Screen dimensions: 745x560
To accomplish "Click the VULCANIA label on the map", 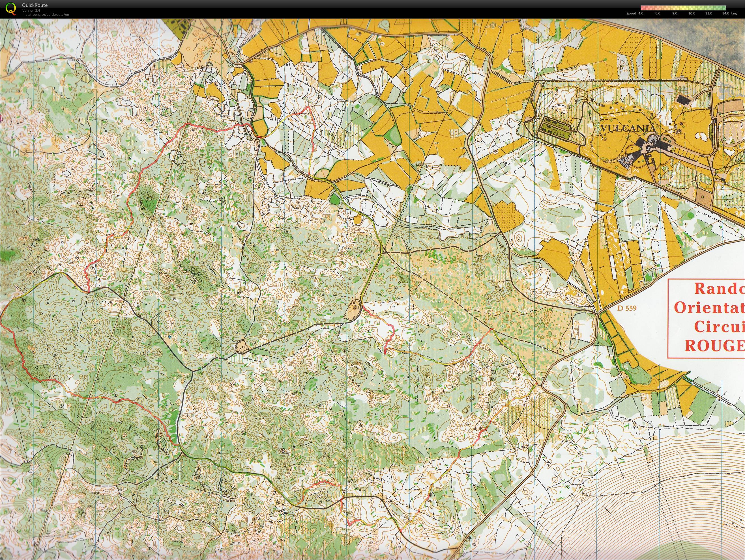I will [x=629, y=128].
